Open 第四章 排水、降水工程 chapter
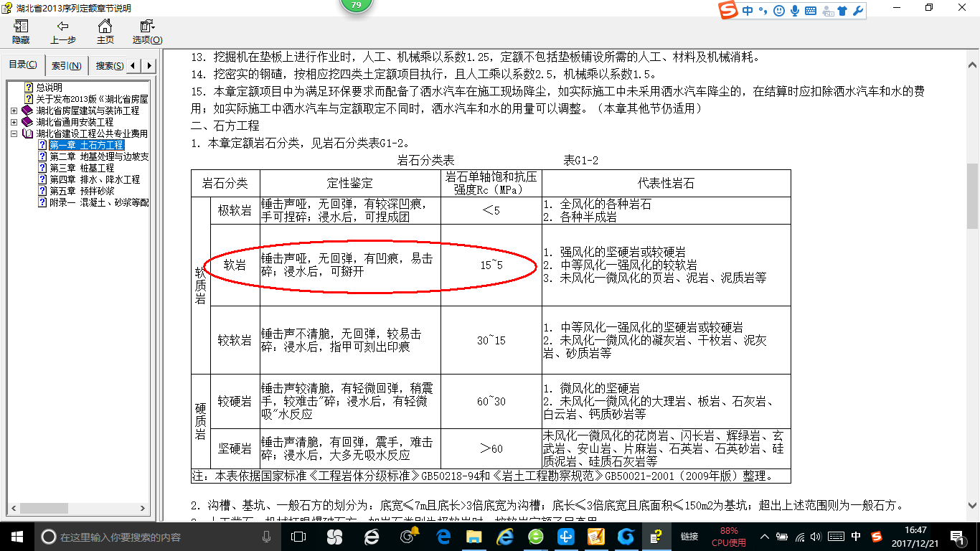The width and height of the screenshot is (980, 551). pos(95,179)
